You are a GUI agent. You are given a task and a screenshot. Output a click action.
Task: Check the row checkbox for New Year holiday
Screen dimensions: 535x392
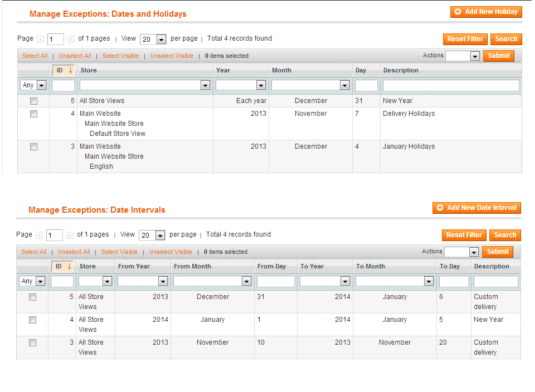pyautogui.click(x=33, y=101)
